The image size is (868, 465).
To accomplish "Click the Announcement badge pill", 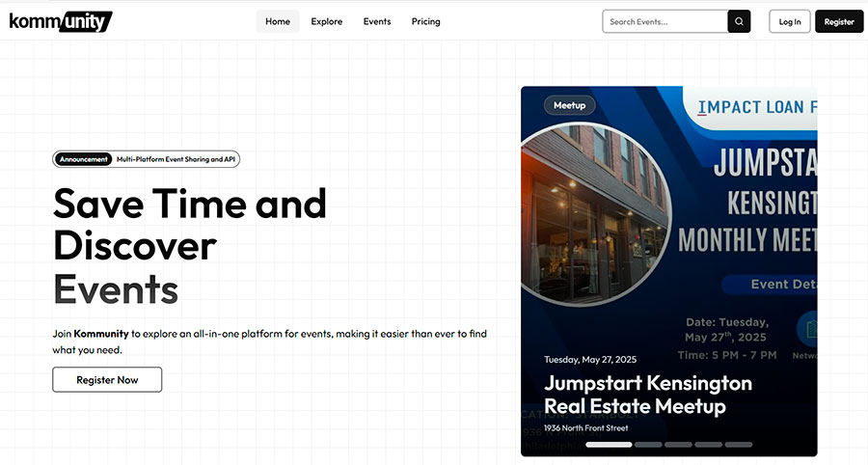I will click(x=84, y=159).
